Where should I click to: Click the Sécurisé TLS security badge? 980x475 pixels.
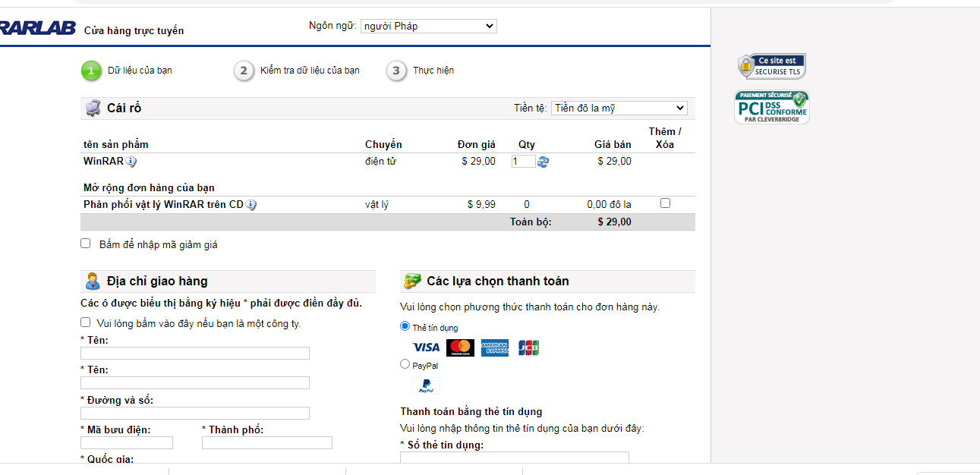click(771, 66)
